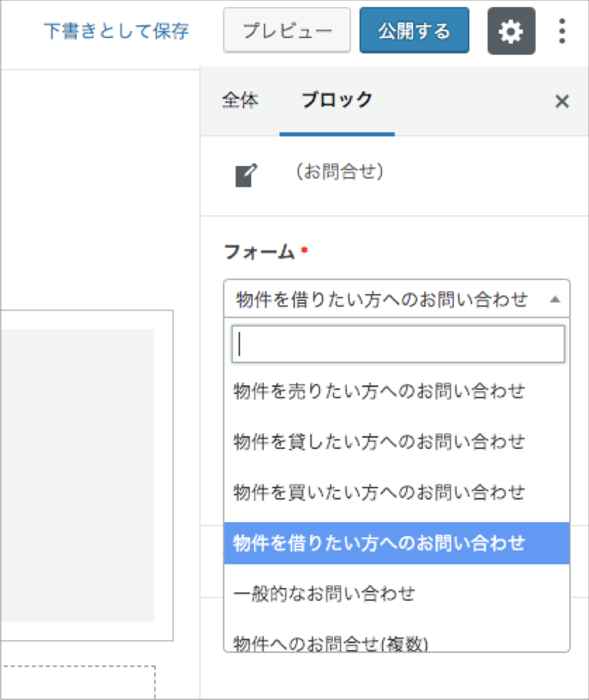Screen dimensions: 589x700
Task: Select 物件を貸したい方へのお問い合わせ from list
Action: tap(379, 441)
